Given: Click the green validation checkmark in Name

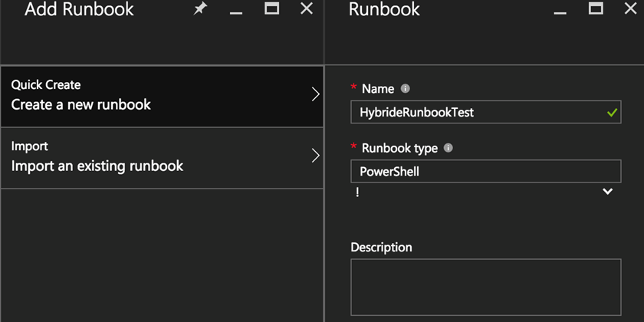Looking at the screenshot, I should [x=612, y=112].
